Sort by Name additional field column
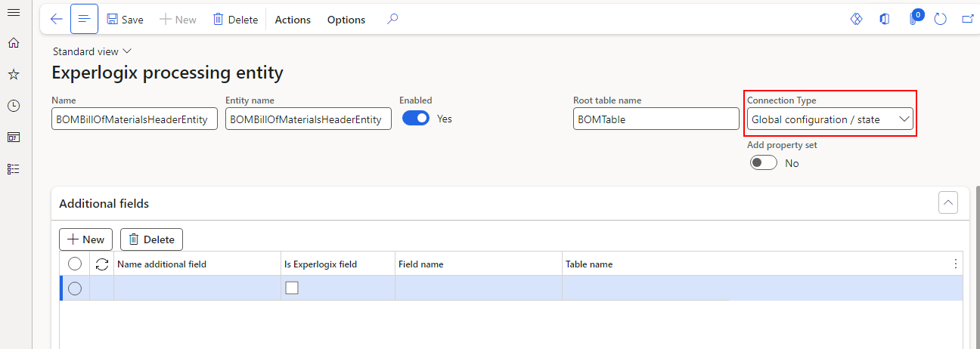980x349 pixels. tap(162, 264)
